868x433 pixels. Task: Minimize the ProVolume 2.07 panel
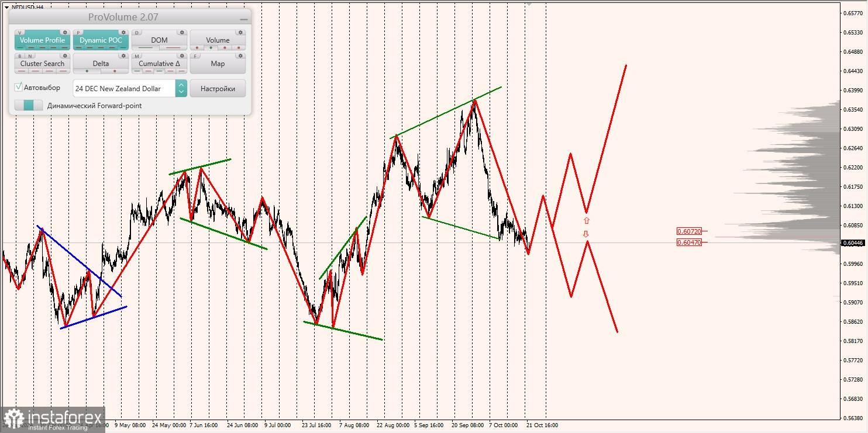243,19
